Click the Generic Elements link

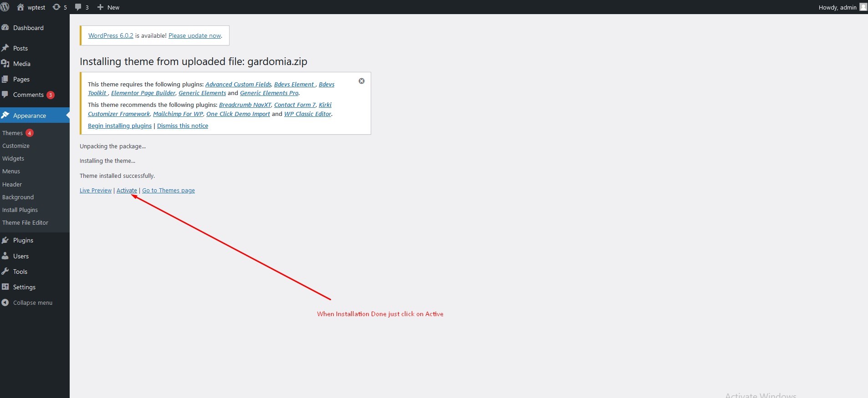pos(202,93)
